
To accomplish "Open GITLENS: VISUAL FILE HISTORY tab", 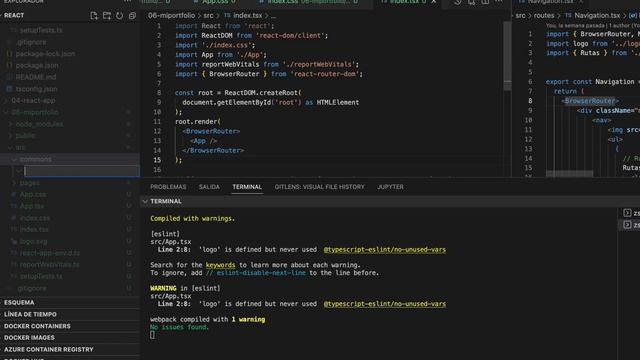I will coord(320,187).
